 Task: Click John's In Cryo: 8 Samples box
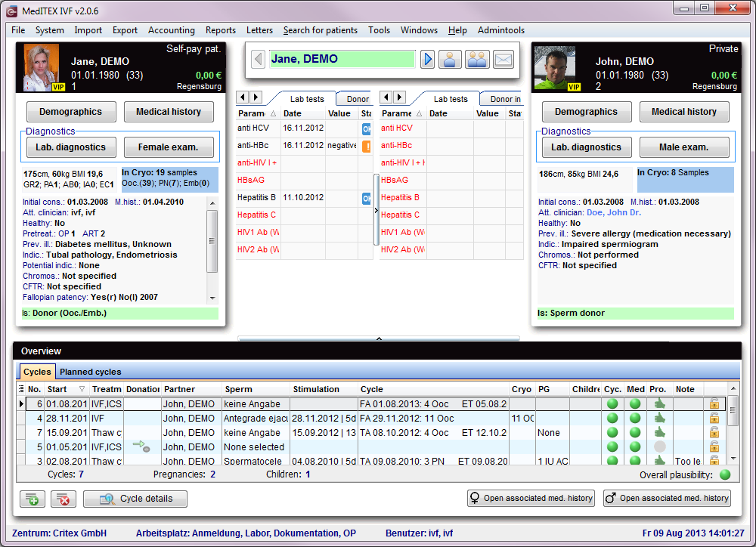[685, 179]
